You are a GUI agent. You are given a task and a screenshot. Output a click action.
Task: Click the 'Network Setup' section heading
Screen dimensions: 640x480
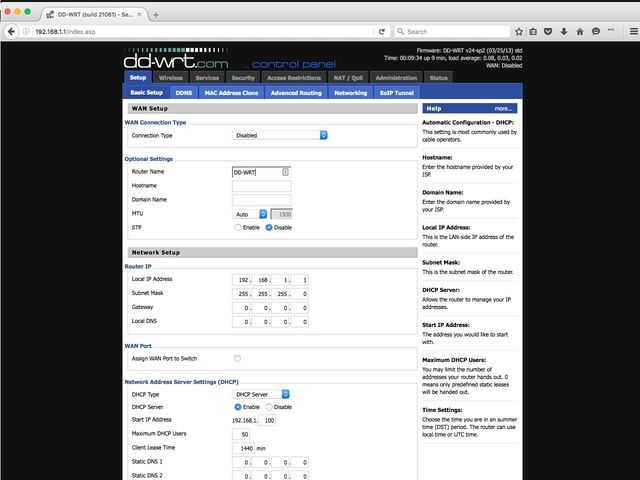(x=156, y=253)
